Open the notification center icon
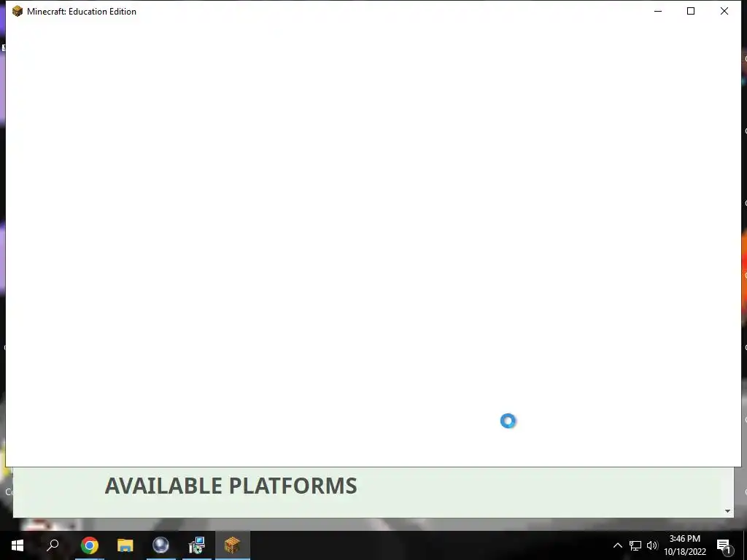Viewport: 747px width, 560px height. pos(724,546)
